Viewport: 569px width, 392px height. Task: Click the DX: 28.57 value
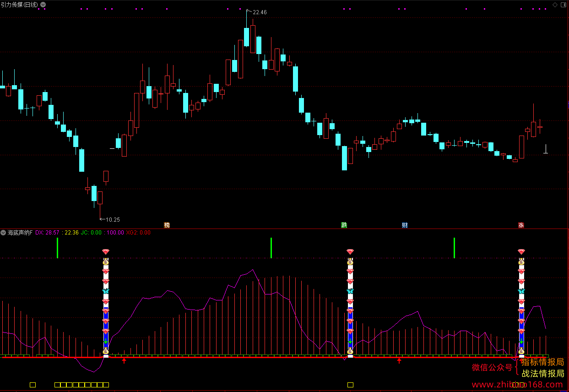coord(47,233)
